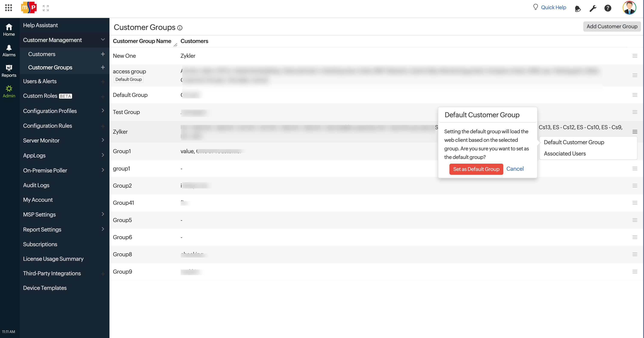The image size is (644, 338).
Task: Click the notification bell icon
Action: (x=578, y=8)
